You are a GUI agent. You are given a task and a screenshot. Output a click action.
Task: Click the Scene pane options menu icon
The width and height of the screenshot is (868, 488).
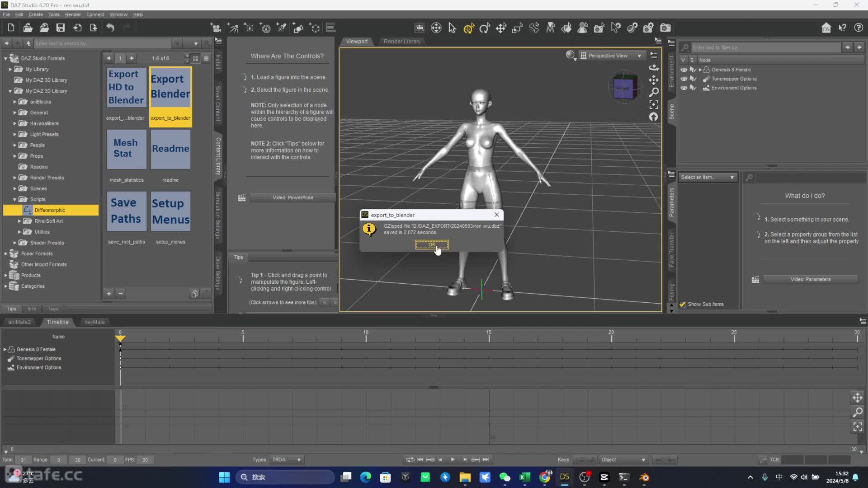point(671,43)
